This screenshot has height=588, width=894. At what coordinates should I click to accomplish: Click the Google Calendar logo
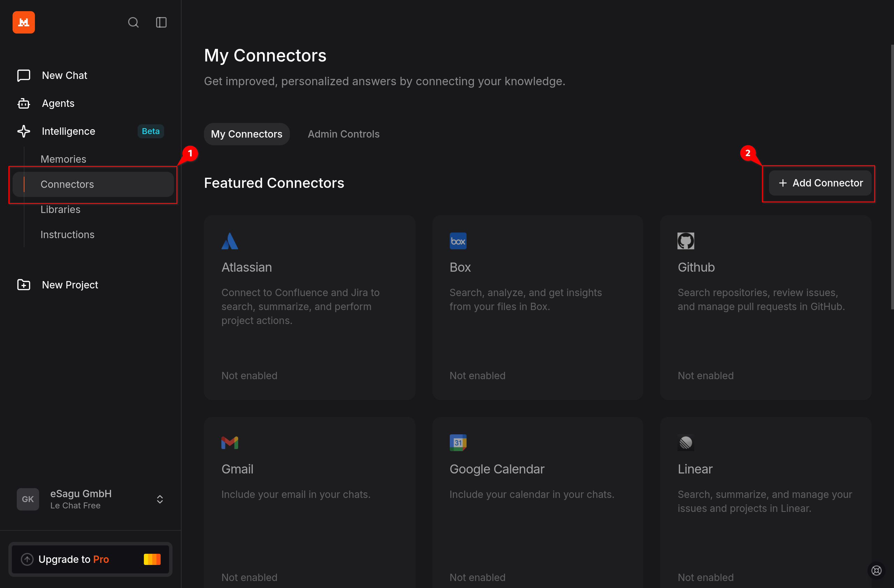[457, 443]
